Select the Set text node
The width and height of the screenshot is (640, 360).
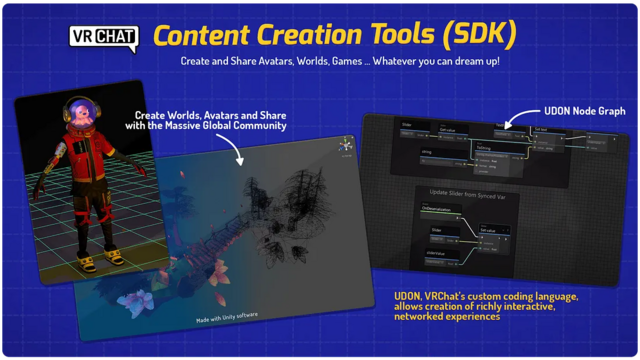549,139
